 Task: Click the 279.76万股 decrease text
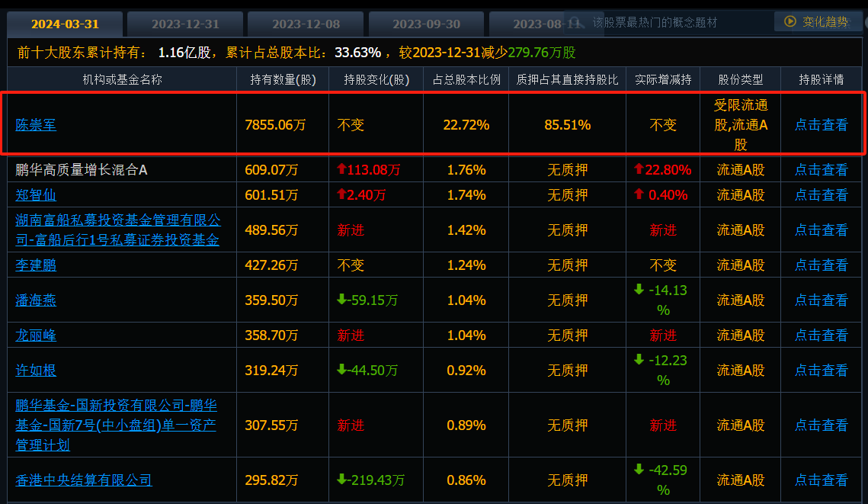[x=541, y=53]
